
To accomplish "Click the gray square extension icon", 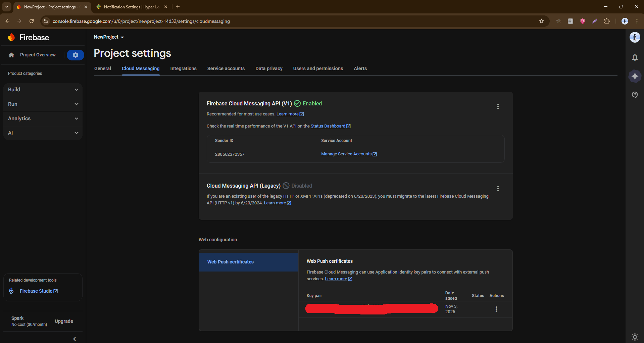I will [571, 21].
